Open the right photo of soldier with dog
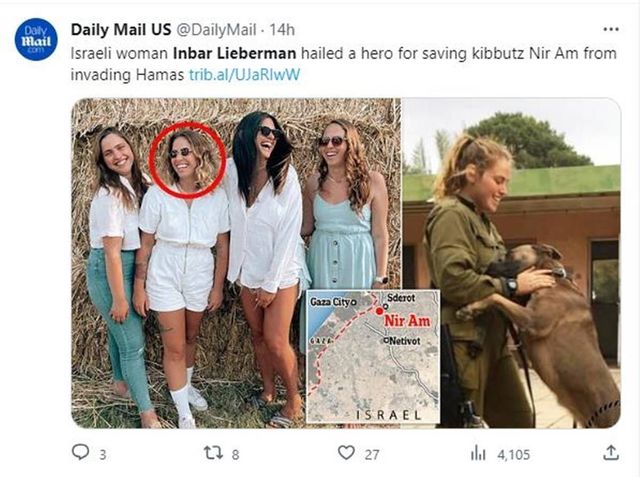640x477 pixels. tap(512, 262)
